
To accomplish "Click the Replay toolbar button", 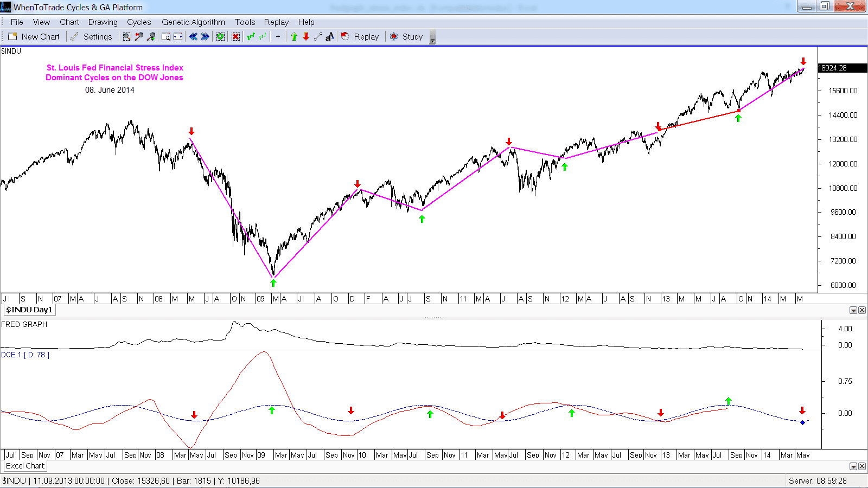I will (360, 36).
